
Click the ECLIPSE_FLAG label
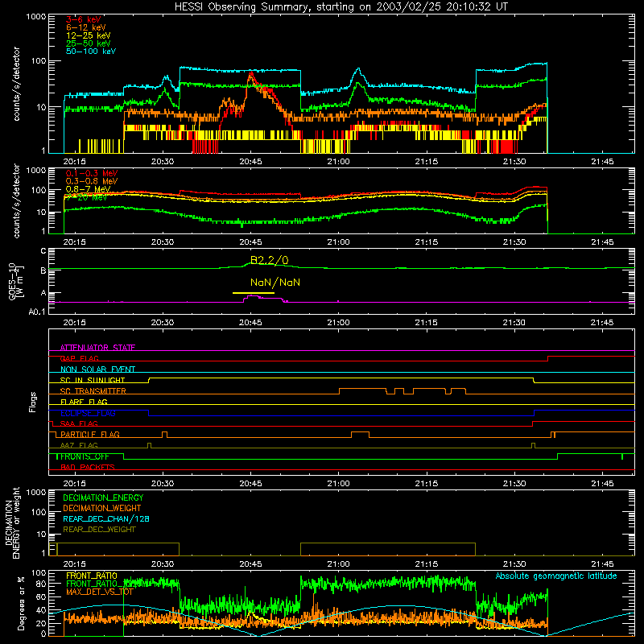(88, 413)
